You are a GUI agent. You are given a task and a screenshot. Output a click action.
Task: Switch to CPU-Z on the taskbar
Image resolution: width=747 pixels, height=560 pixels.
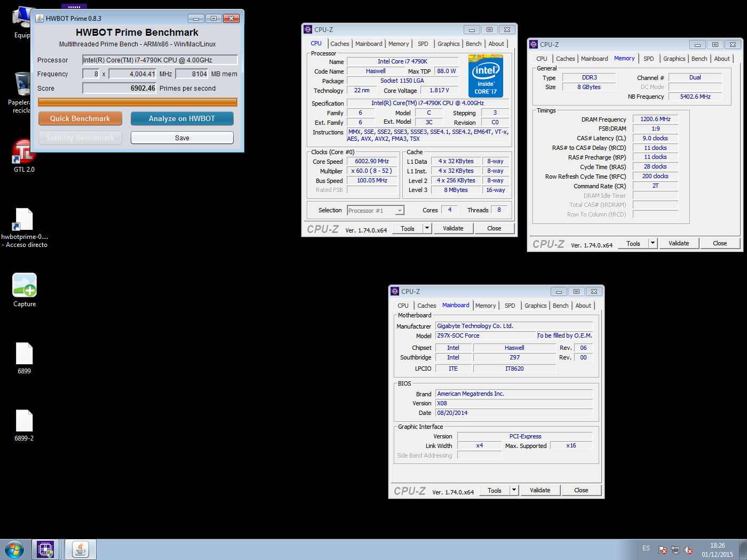(46, 549)
